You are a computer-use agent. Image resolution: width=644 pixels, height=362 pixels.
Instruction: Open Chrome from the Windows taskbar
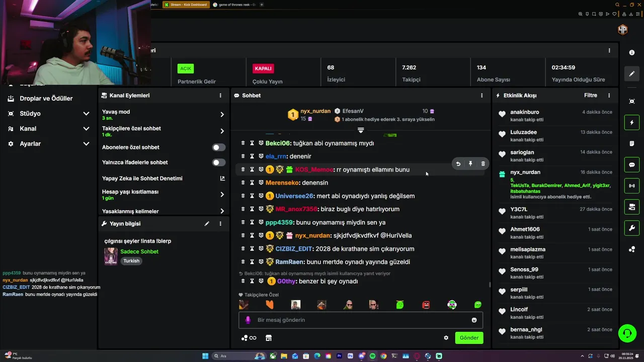pos(383,356)
